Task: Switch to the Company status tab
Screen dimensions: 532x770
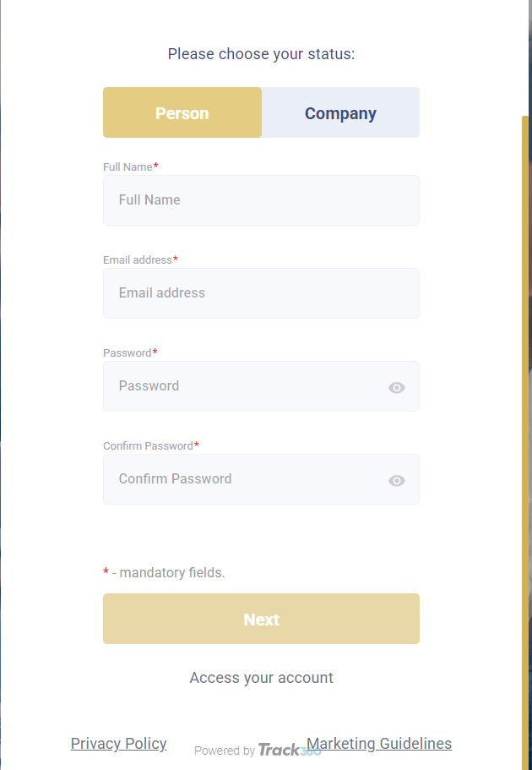Action: click(x=340, y=112)
